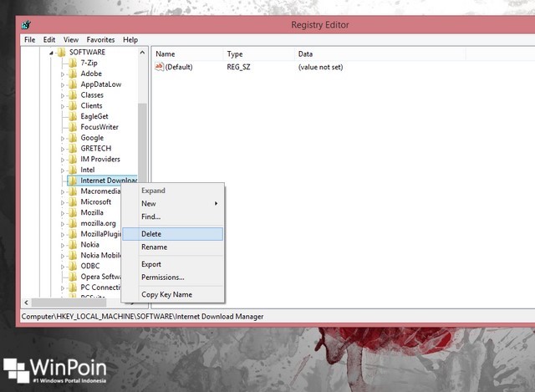Click the Mozilla folder icon
Viewport: 535px width, 392px height.
pyautogui.click(x=73, y=212)
